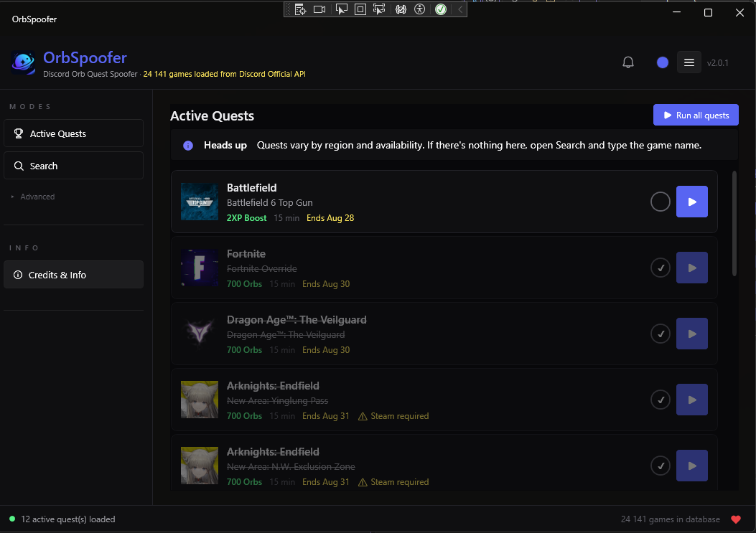
Task: Click the Heads up info icon
Action: 188,146
